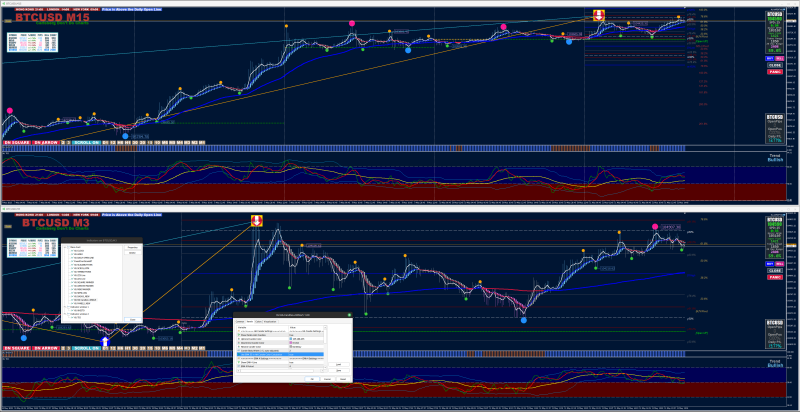
Task: Select the 30 timeframe button on M15 chart
Action: tap(135, 143)
